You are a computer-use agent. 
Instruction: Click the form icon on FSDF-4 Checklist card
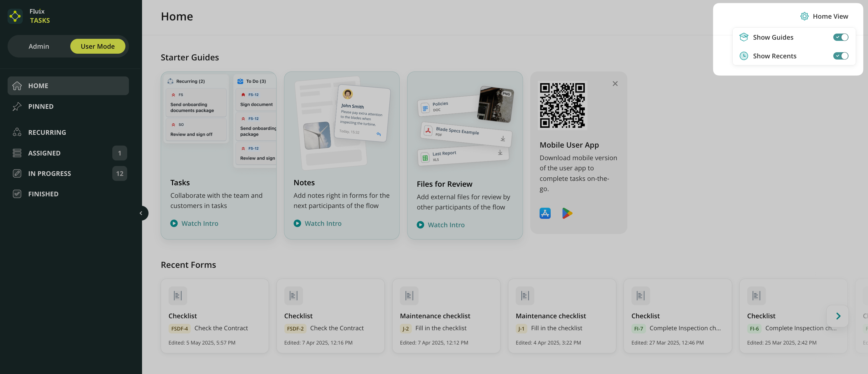pyautogui.click(x=178, y=296)
